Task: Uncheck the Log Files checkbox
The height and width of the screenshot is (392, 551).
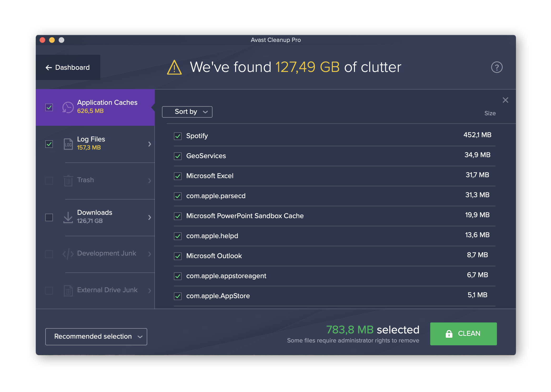Action: pyautogui.click(x=49, y=144)
